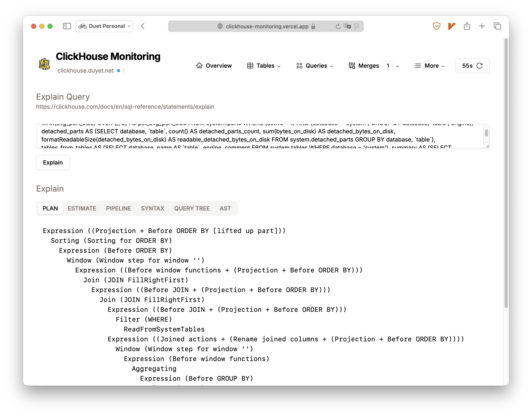Screen dimensions: 532x416
Task: Open the ClickHouse explain docs link
Action: [x=125, y=107]
